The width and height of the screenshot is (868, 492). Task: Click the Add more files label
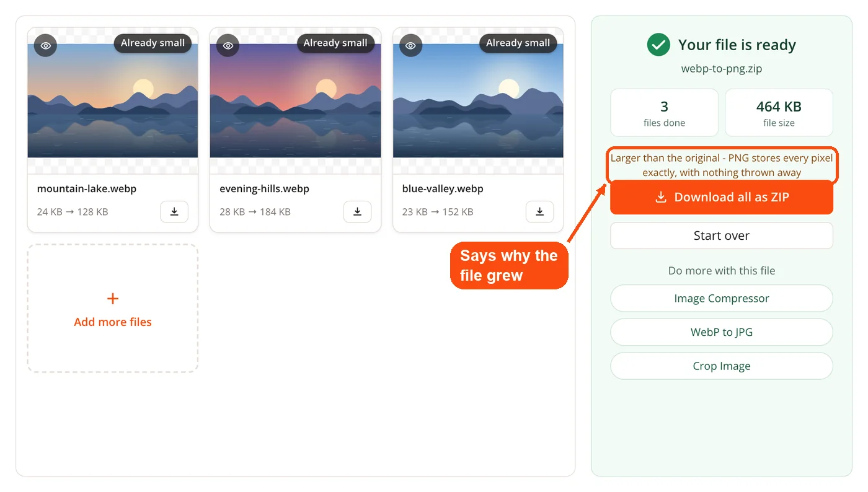[x=113, y=322]
